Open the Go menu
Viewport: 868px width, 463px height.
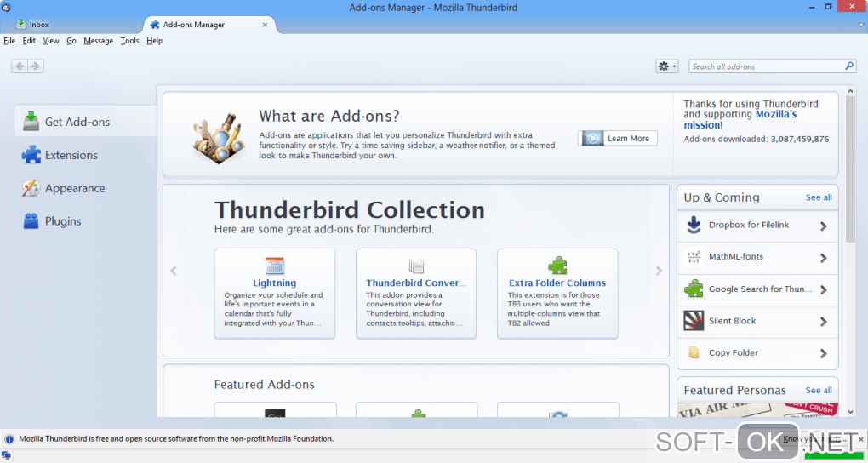tap(71, 41)
